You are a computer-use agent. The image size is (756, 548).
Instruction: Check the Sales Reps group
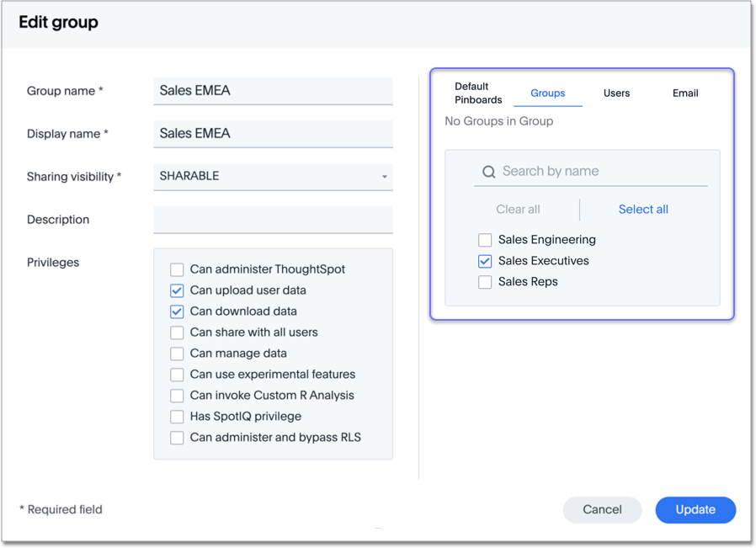485,282
